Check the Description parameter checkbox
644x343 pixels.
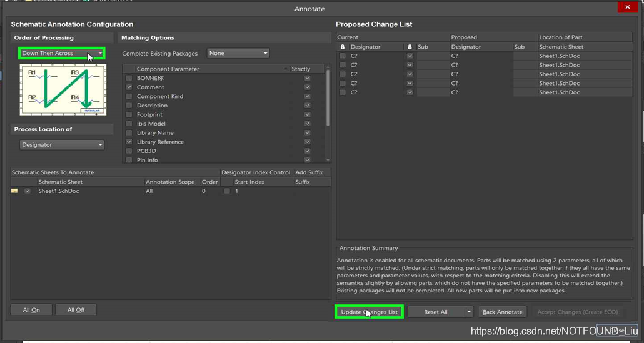coord(129,106)
